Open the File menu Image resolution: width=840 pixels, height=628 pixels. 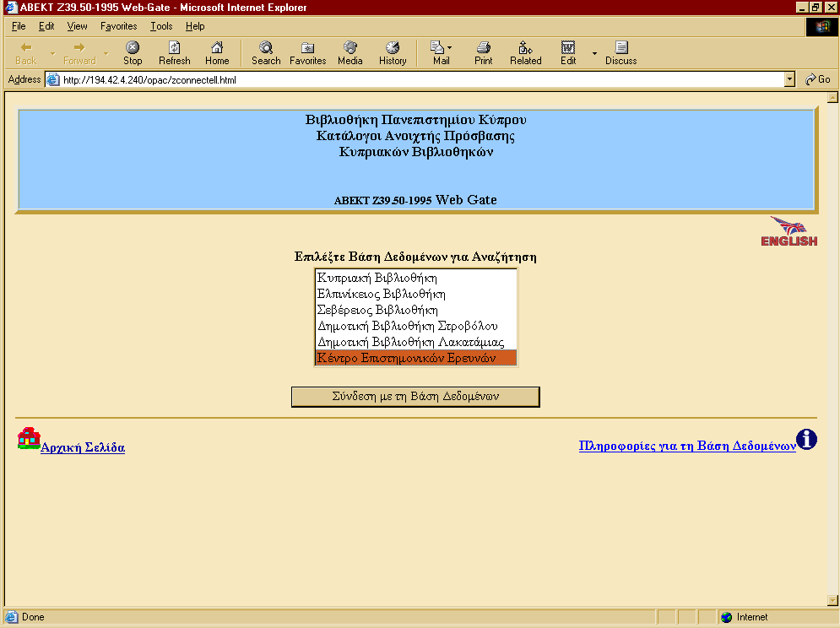(19, 26)
